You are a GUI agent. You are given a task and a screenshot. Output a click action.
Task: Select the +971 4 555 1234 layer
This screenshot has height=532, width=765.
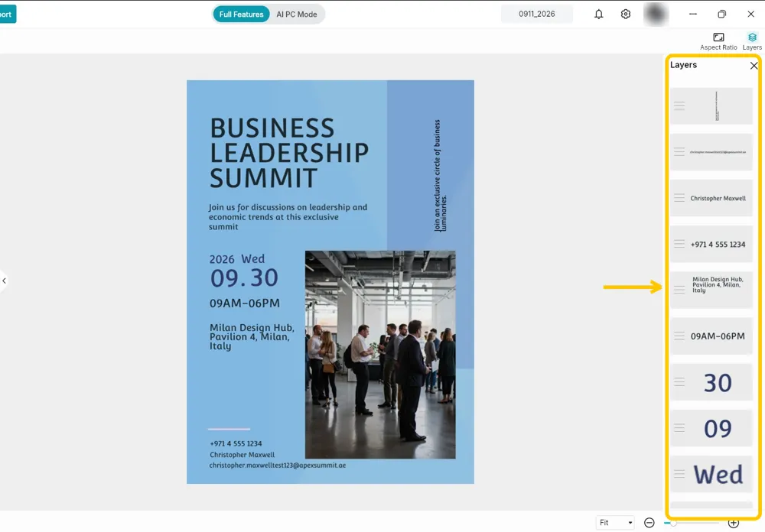click(x=711, y=245)
